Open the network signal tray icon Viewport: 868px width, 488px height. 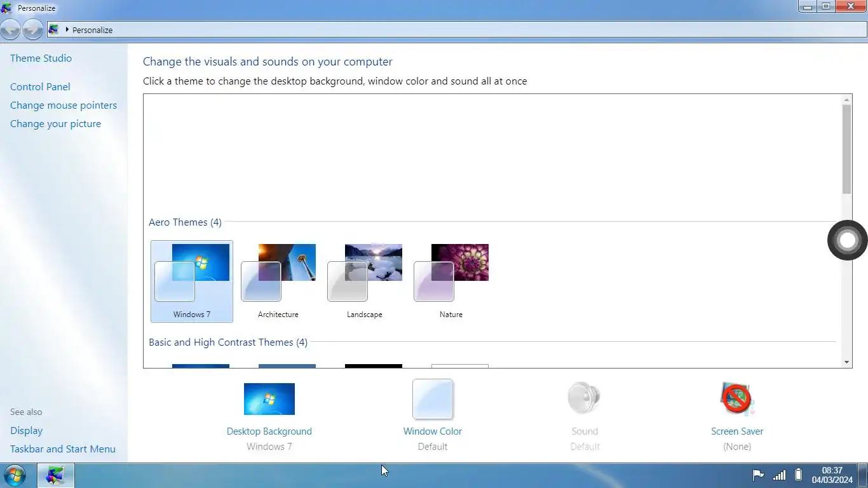click(779, 475)
